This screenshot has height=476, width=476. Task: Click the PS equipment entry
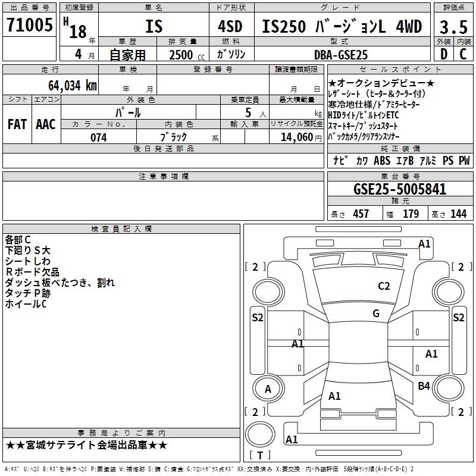click(448, 161)
